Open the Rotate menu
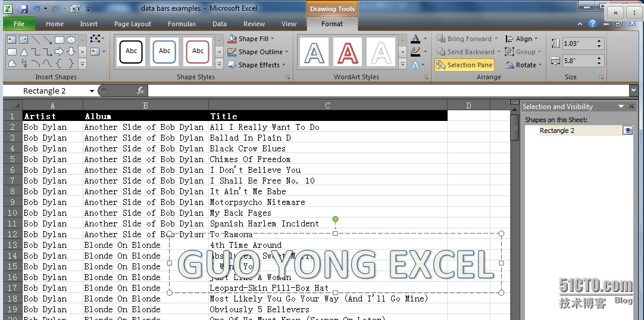The image size is (644, 320). tap(524, 65)
